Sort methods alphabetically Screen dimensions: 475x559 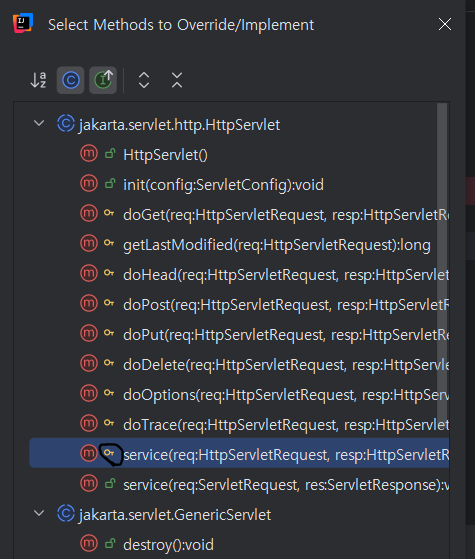tap(38, 80)
